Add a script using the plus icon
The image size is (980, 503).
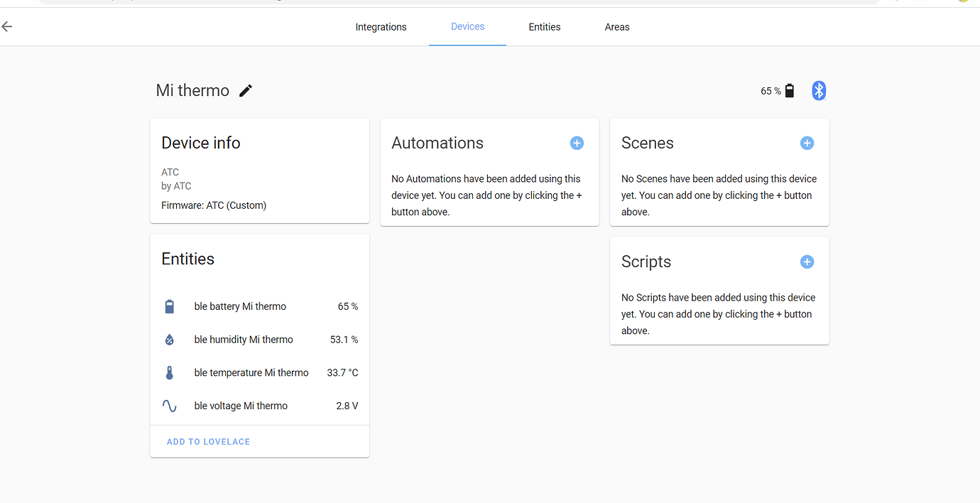click(x=807, y=261)
